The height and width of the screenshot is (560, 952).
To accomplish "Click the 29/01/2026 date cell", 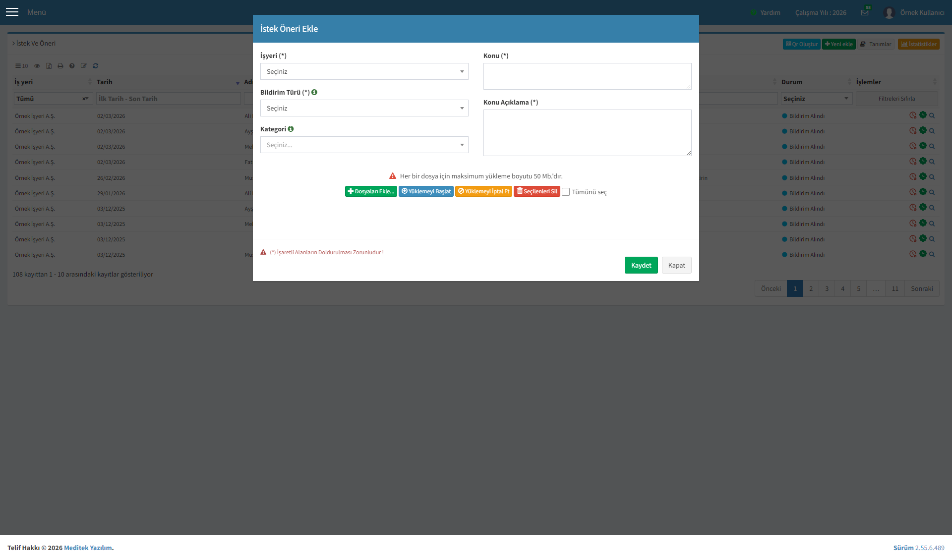I will tap(111, 193).
